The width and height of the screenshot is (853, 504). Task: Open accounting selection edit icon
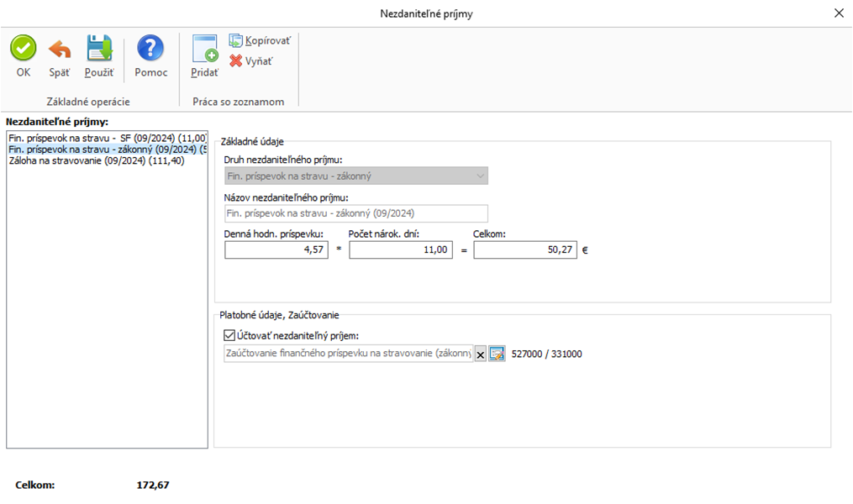497,354
